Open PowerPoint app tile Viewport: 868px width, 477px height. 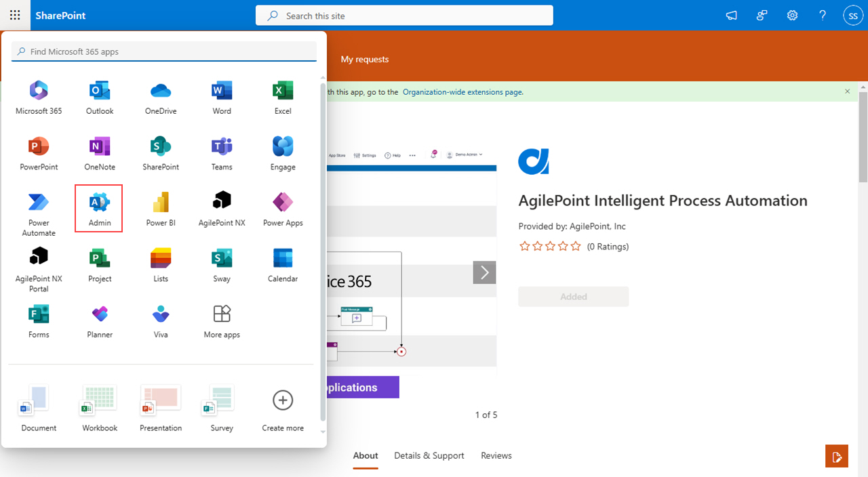(x=39, y=153)
